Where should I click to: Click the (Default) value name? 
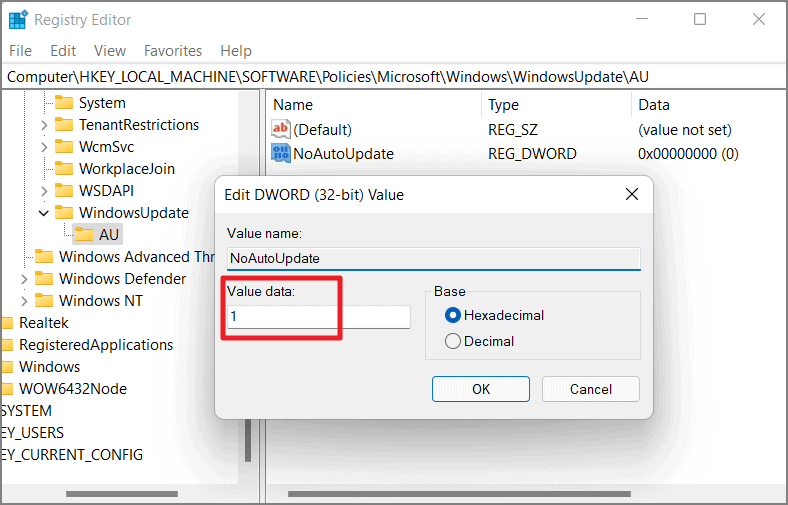click(x=322, y=130)
